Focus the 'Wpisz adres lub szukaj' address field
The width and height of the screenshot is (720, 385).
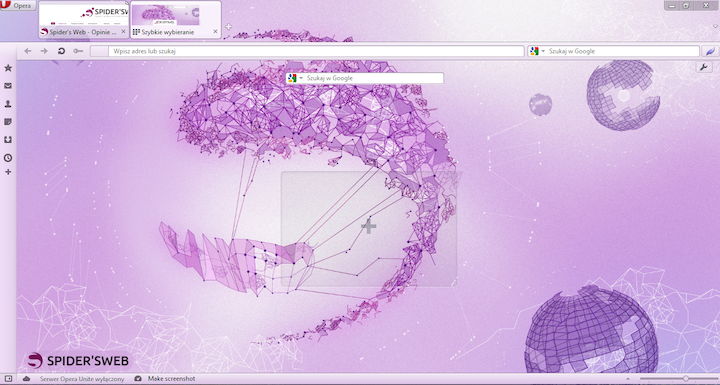(x=316, y=51)
